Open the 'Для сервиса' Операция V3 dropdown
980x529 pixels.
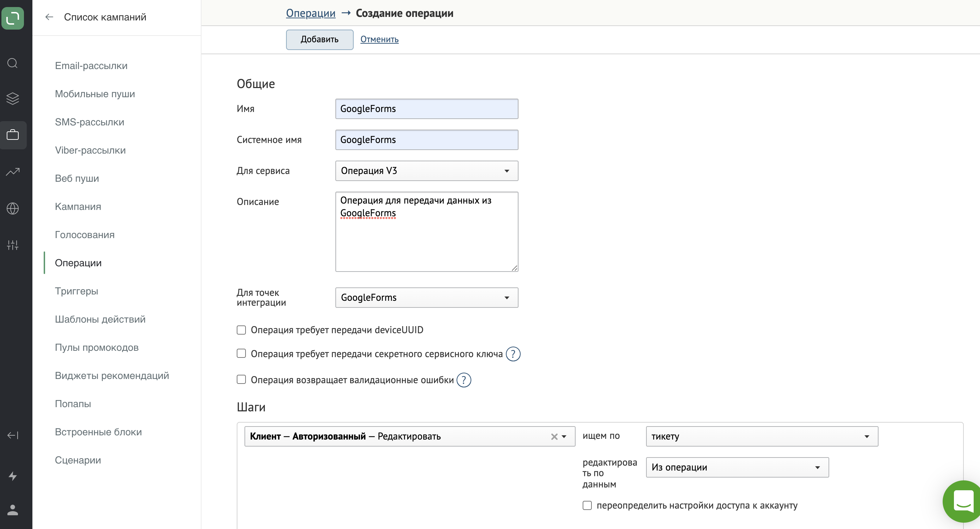(x=427, y=171)
